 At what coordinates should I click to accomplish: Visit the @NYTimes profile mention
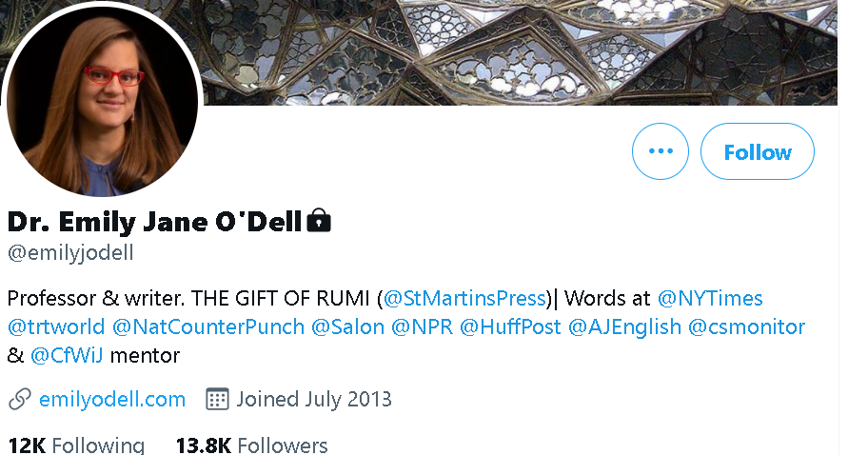coord(710,298)
